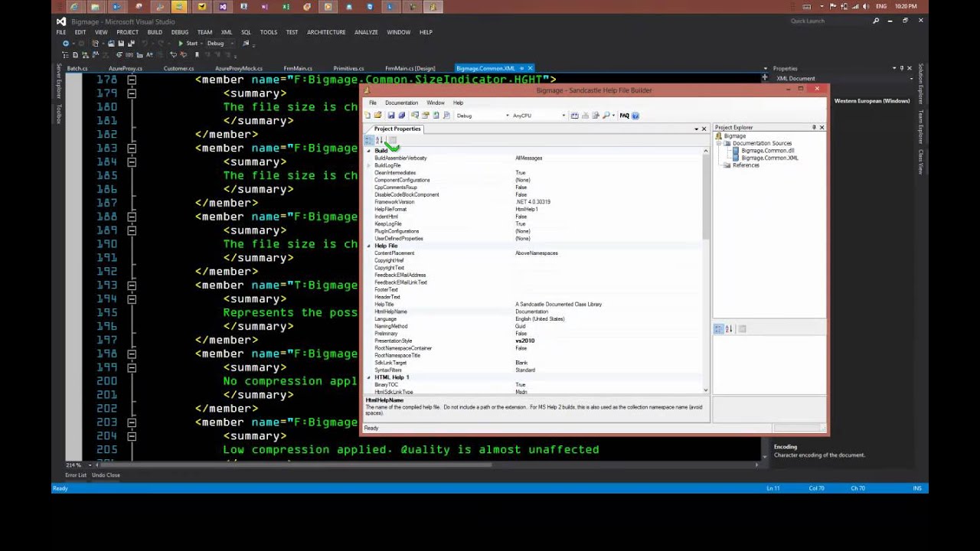Click blue help question-mark icon in Sandcastle
This screenshot has height=551, width=980.
coord(635,116)
